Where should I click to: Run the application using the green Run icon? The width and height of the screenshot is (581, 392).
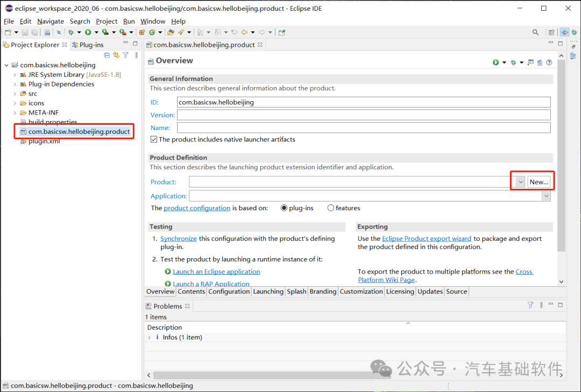[88, 32]
